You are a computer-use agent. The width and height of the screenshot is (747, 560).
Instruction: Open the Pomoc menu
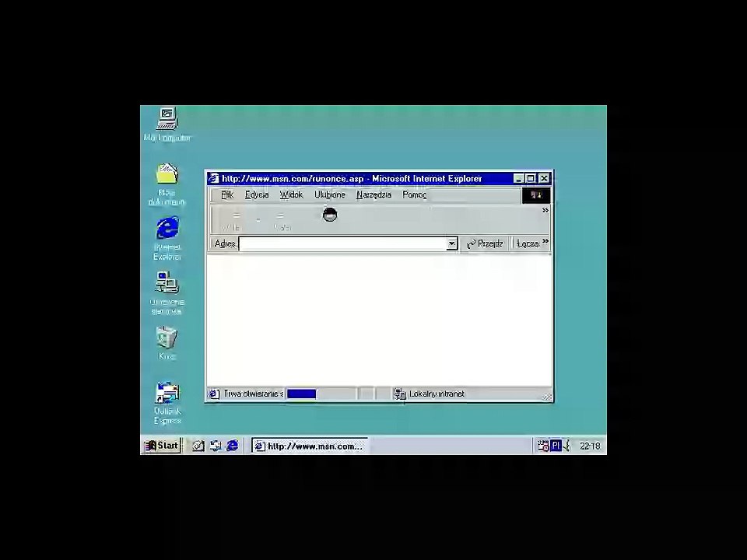[415, 194]
